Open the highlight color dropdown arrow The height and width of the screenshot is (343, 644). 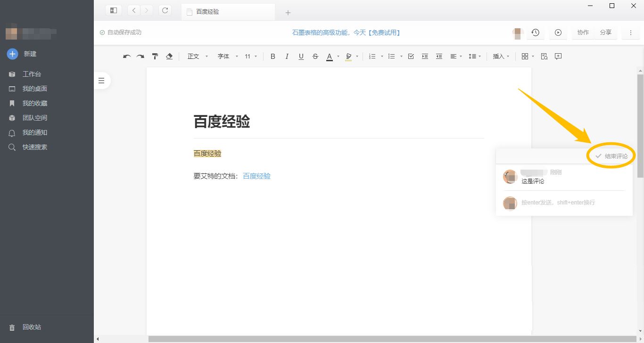(357, 57)
